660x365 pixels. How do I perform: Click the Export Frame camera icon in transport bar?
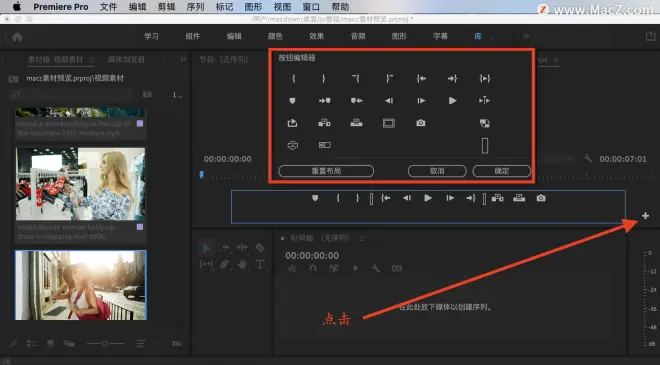click(x=541, y=198)
